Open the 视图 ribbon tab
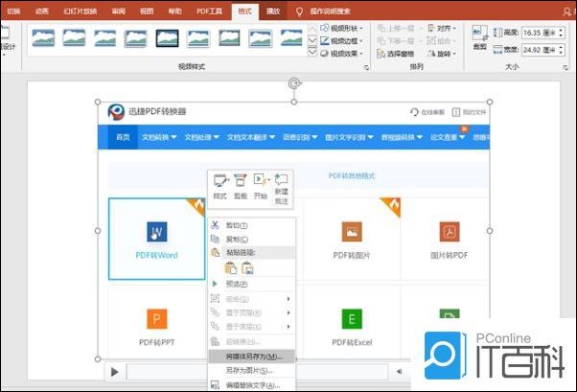 coord(146,12)
